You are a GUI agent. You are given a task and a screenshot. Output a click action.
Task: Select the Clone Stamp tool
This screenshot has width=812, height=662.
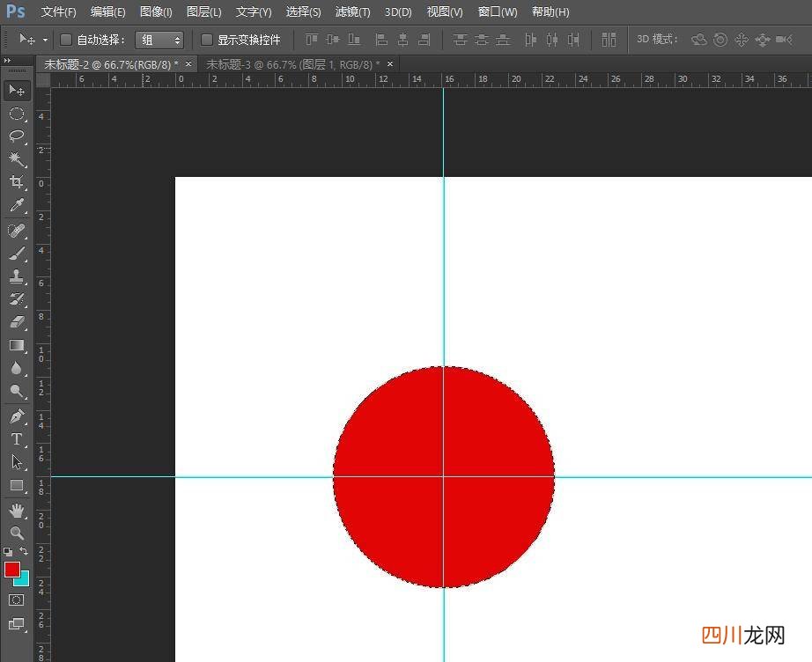tap(17, 276)
